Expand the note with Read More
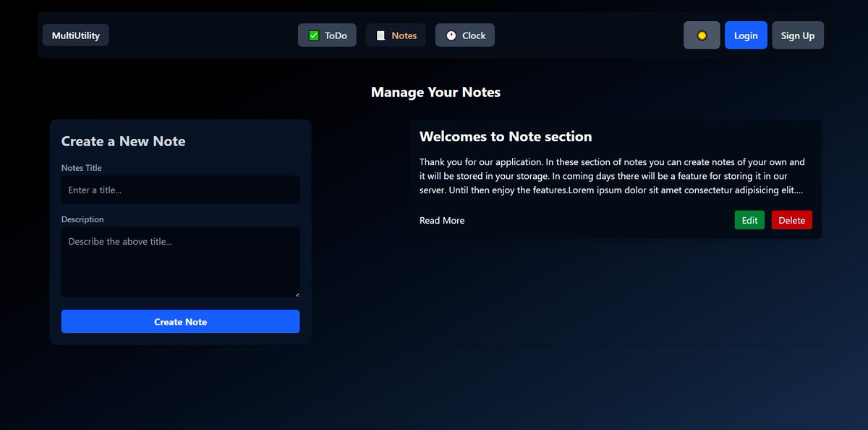868x430 pixels. tap(442, 220)
